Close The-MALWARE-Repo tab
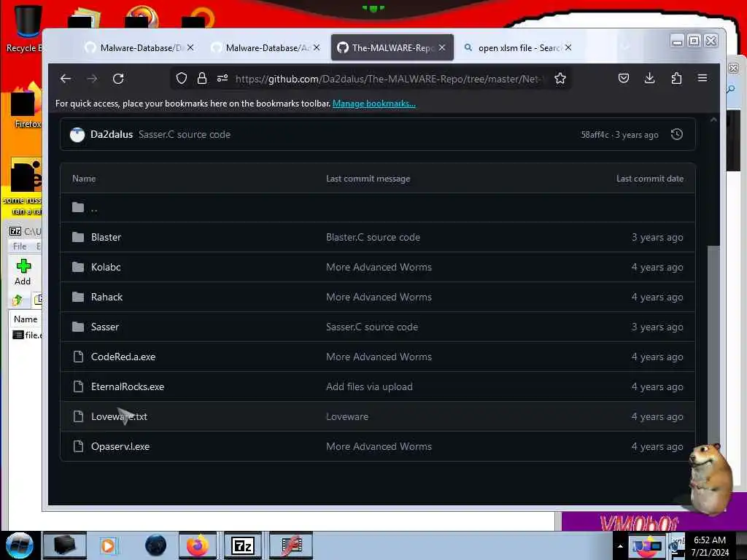 point(442,47)
